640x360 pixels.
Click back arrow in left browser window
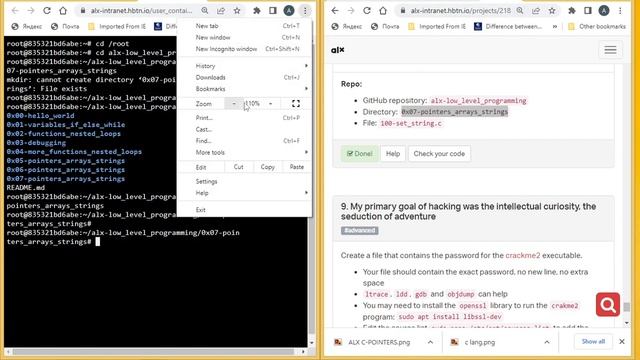point(15,11)
